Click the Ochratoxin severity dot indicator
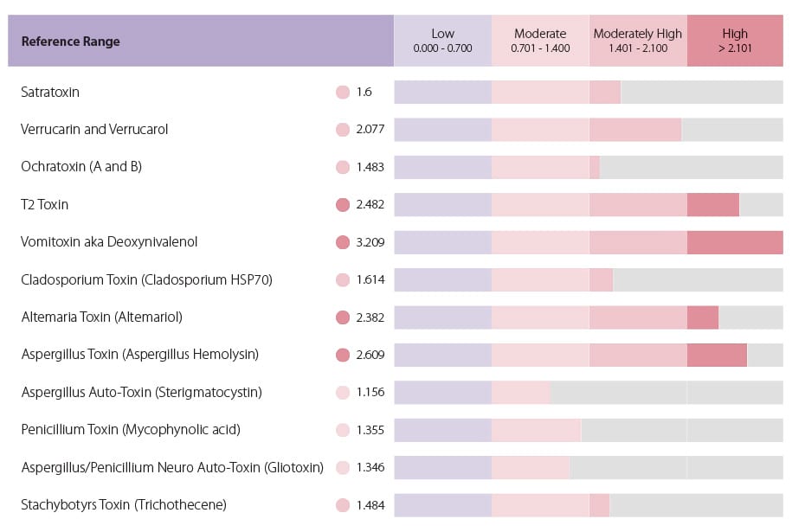The width and height of the screenshot is (805, 532). coord(342,167)
